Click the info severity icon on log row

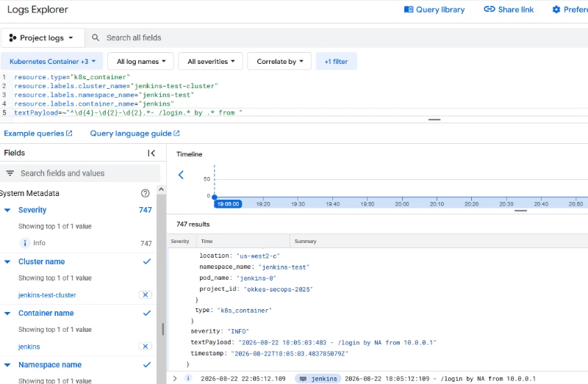[x=188, y=378]
